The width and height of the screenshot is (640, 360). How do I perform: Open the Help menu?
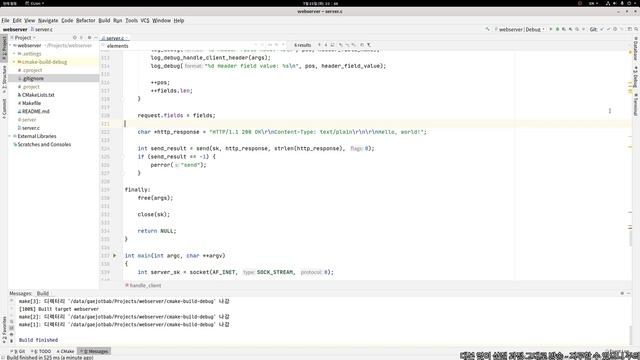tap(179, 20)
